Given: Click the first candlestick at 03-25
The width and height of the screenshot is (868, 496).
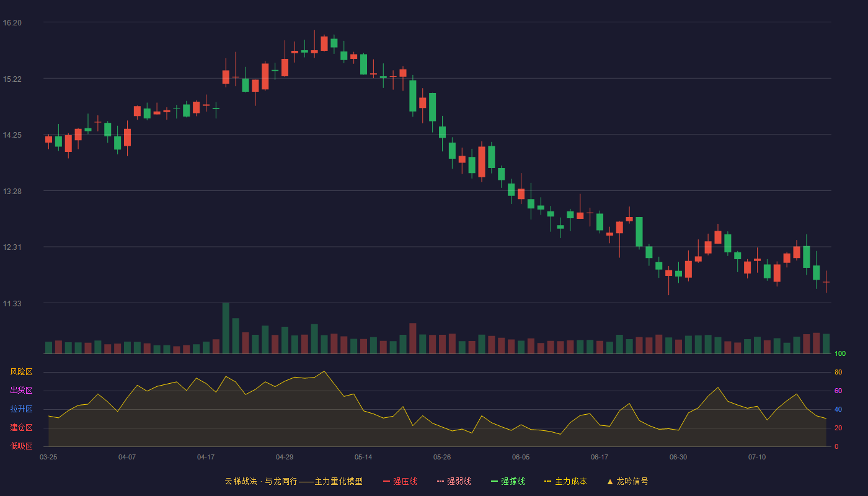Looking at the screenshot, I should (x=48, y=141).
